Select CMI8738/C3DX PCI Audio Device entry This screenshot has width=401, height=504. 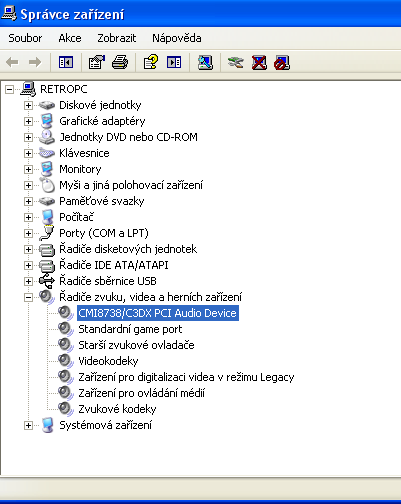tap(158, 313)
